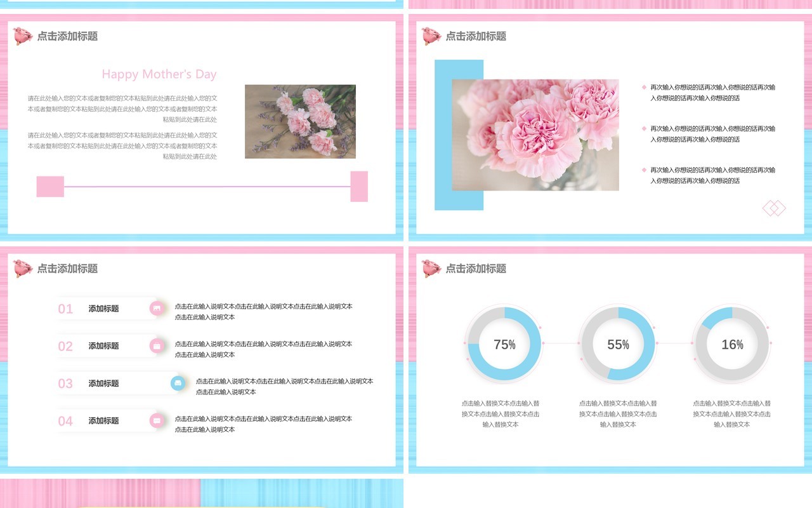Click the rose icon on the donut chart slide
Screen dimensions: 812x508
pos(431,269)
